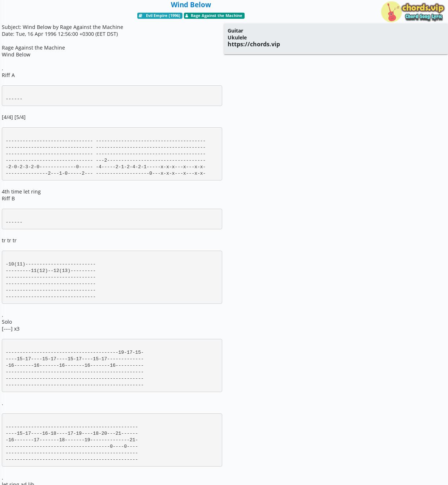Image resolution: width=448 pixels, height=485 pixels.
Task: Click the 11(12)--12(13) tab line
Action: coord(51,271)
